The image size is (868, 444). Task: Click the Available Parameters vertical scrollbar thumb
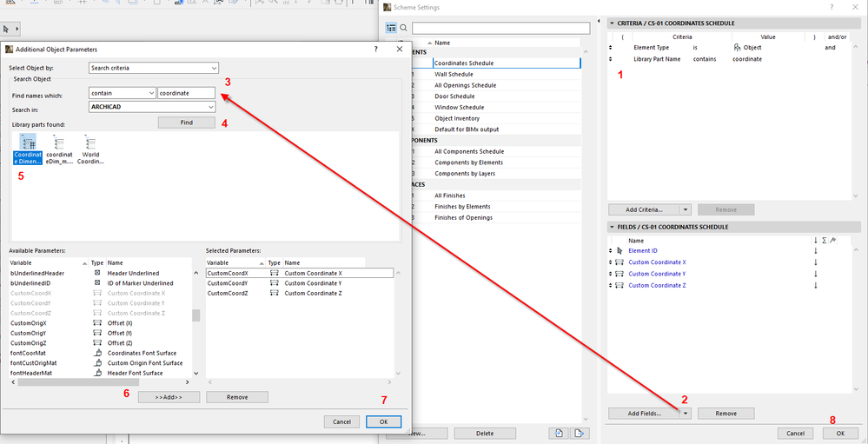coord(196,315)
